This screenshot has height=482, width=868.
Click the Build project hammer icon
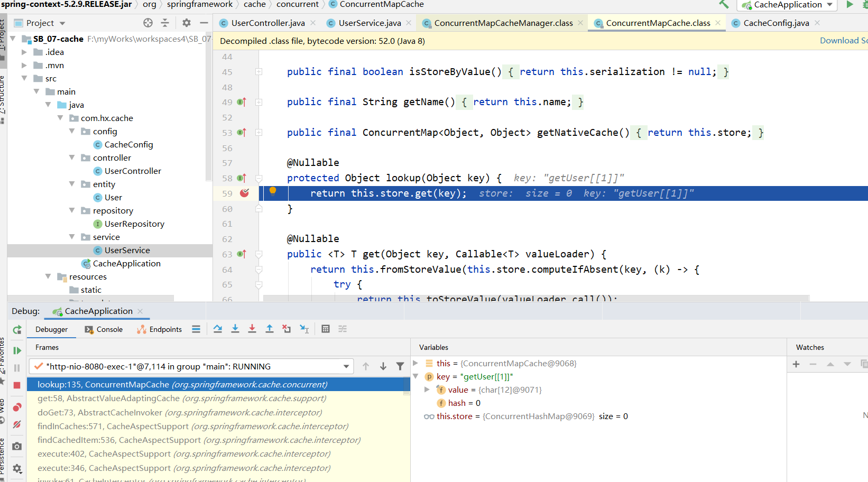pyautogui.click(x=724, y=4)
